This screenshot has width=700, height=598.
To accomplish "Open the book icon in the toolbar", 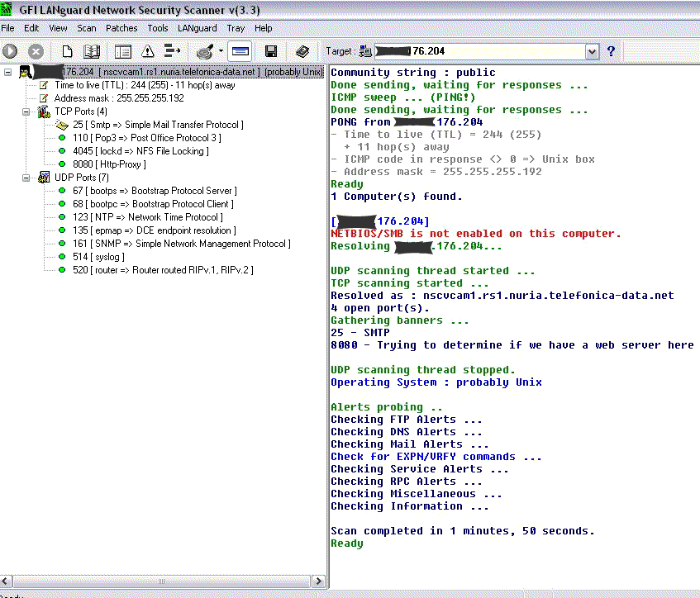I will pos(92,51).
